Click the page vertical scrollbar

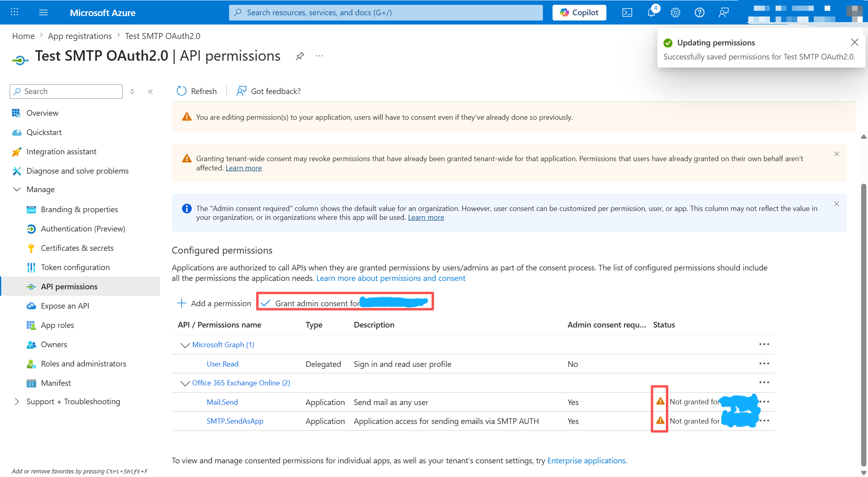point(864,325)
